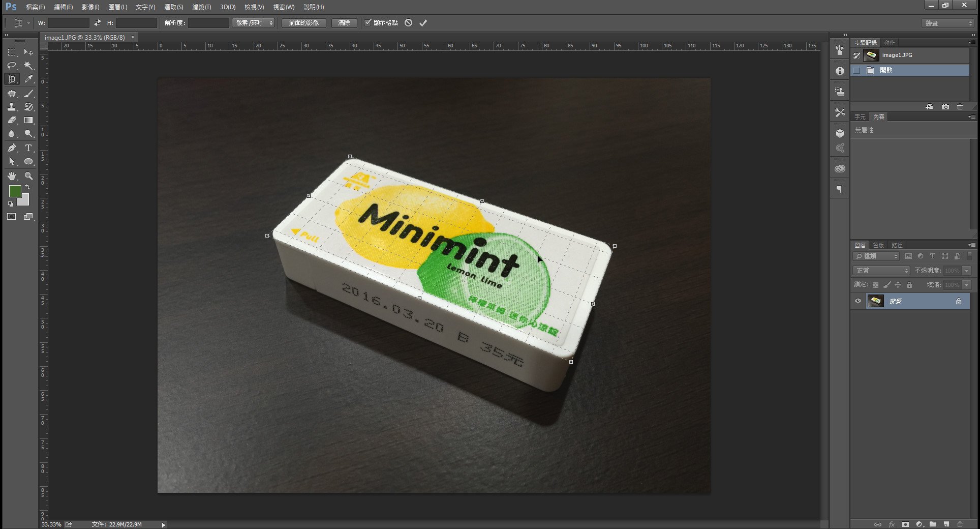The image size is (980, 529).
Task: Add layer mask icon in Layers panel
Action: (905, 524)
